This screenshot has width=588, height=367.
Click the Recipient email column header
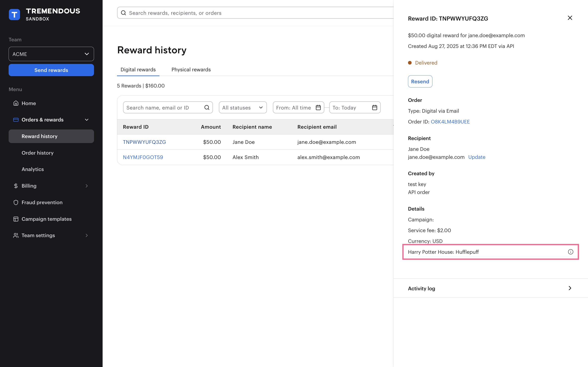pos(317,127)
